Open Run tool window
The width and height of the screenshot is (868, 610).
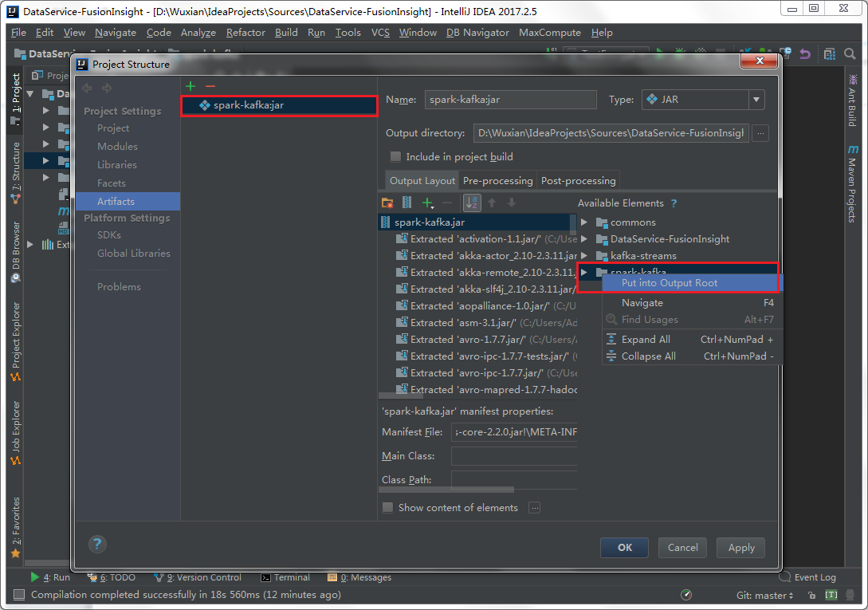click(50, 577)
